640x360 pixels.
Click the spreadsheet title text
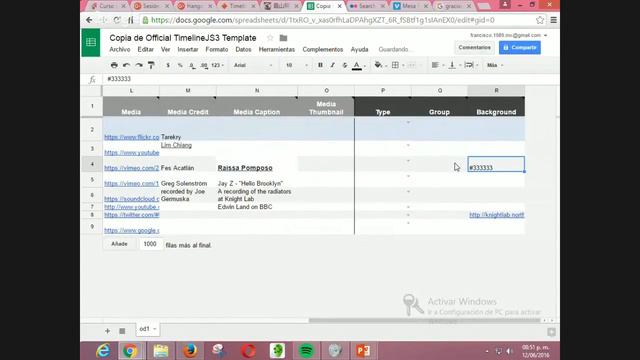(x=182, y=38)
